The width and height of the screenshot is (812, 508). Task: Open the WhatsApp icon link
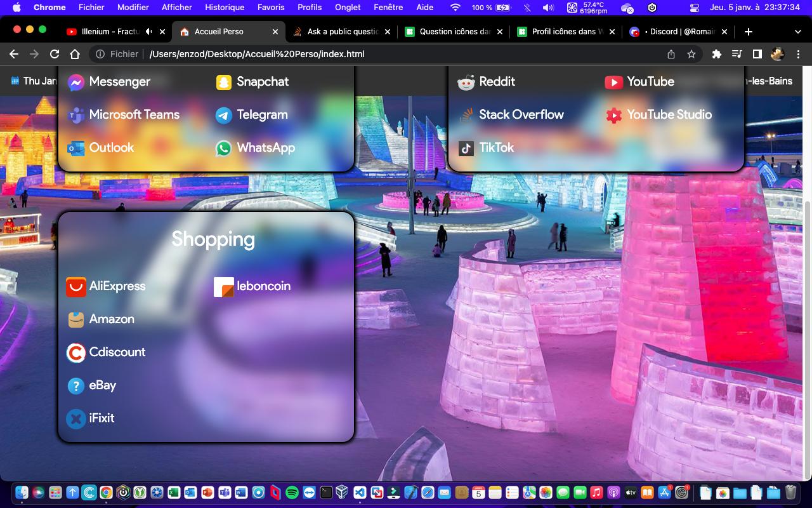coord(224,148)
